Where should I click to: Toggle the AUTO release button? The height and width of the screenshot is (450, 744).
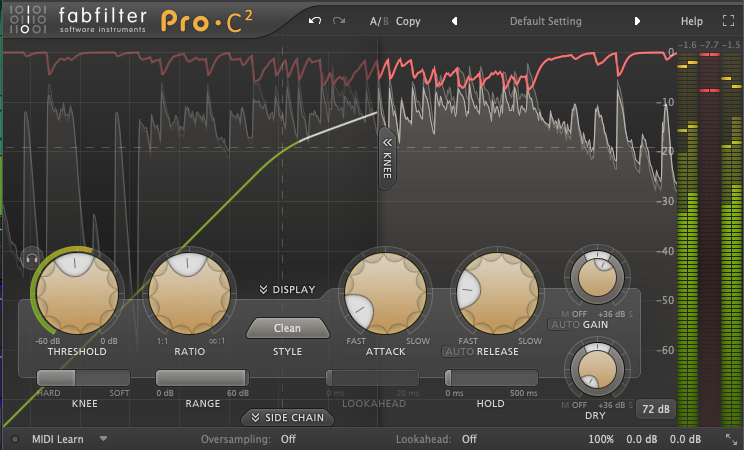pos(459,352)
